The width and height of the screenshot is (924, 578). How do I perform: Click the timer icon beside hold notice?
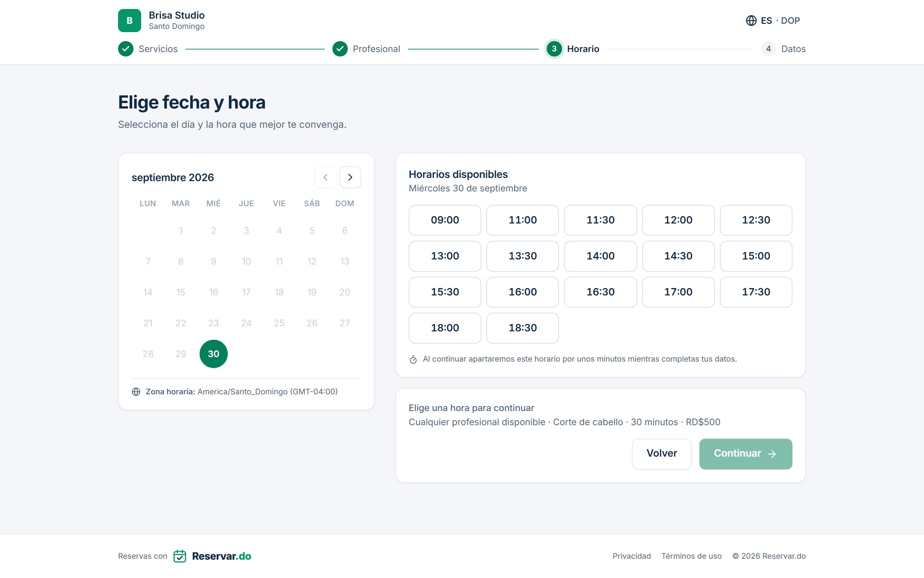coord(413,360)
